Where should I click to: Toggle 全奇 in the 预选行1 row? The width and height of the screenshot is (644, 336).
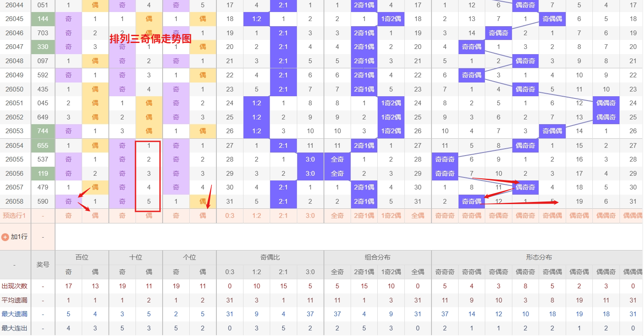tap(337, 216)
